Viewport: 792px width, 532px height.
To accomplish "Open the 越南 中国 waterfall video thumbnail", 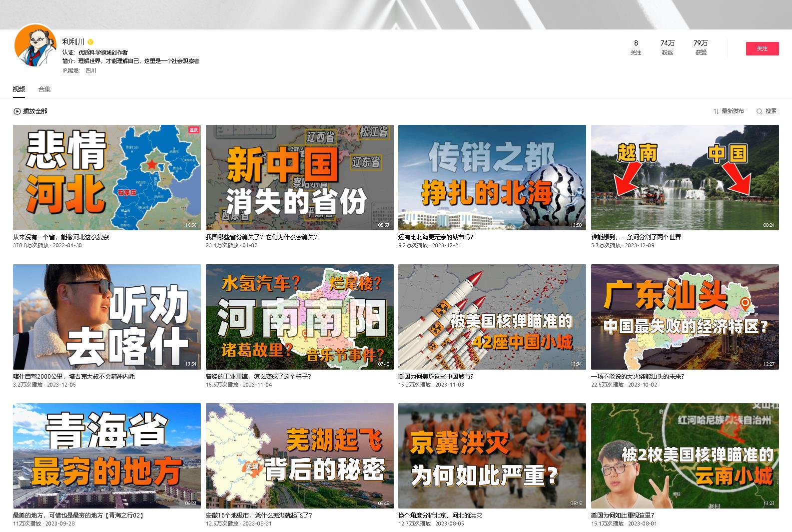I will [685, 177].
